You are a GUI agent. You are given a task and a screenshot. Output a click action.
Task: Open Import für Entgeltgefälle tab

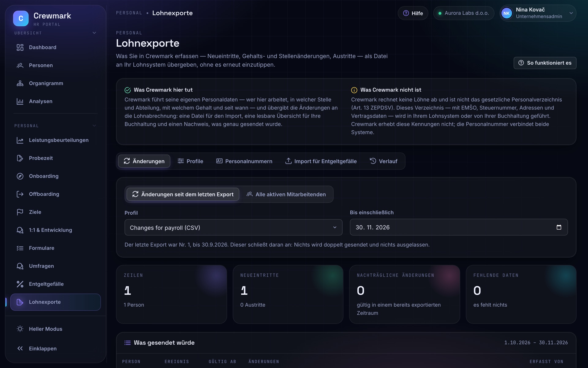click(321, 161)
